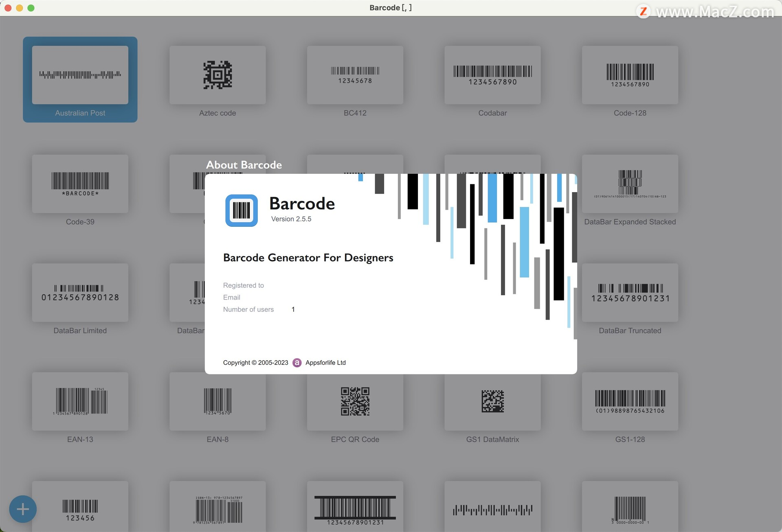Click the Registered to label

(243, 285)
